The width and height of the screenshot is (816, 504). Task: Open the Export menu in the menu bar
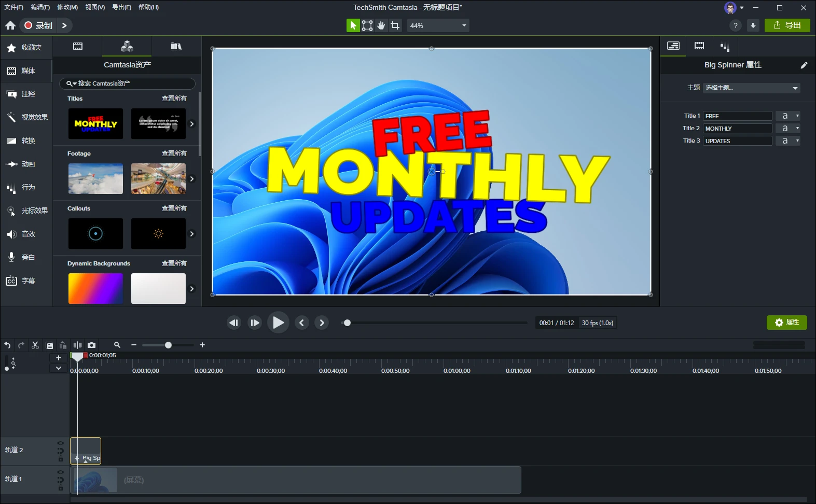(121, 7)
